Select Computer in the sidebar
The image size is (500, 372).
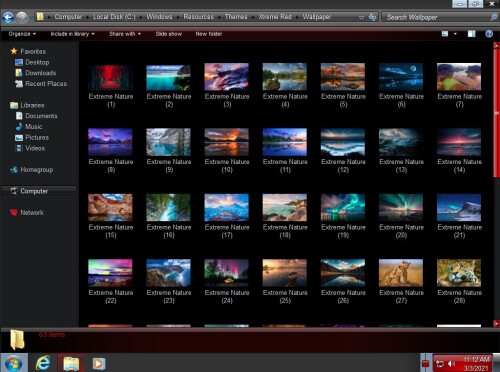pyautogui.click(x=39, y=191)
